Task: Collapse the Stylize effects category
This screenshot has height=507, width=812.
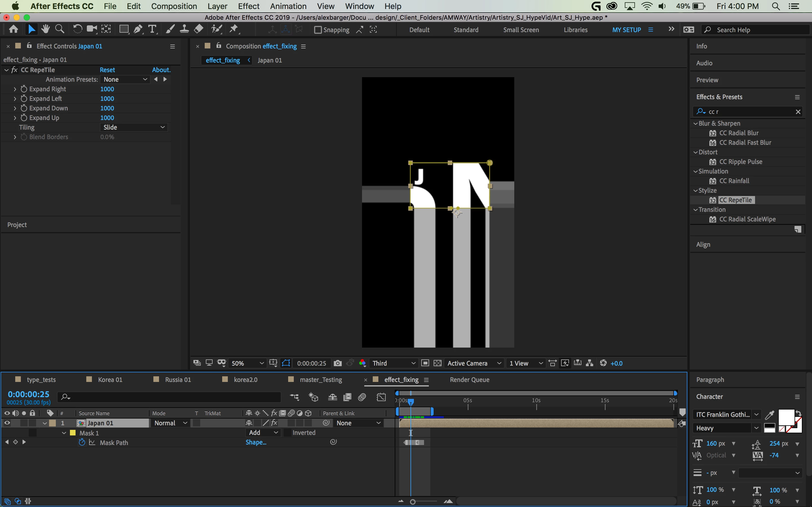Action: [696, 190]
